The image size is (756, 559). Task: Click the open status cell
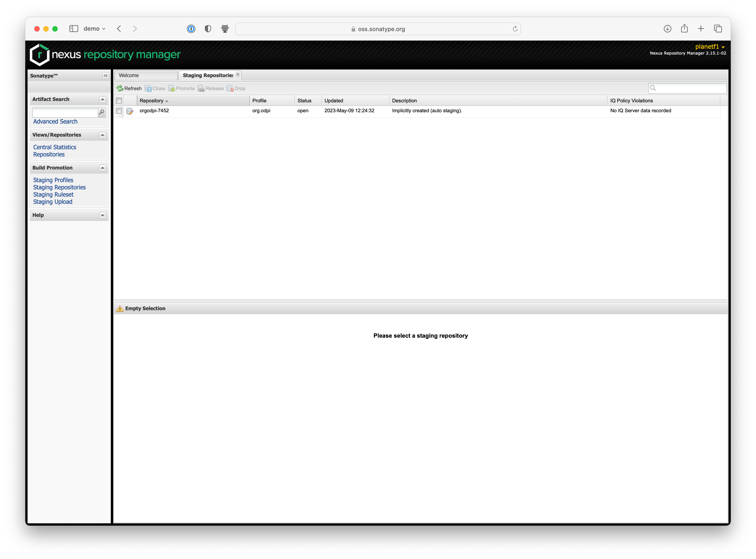point(302,111)
